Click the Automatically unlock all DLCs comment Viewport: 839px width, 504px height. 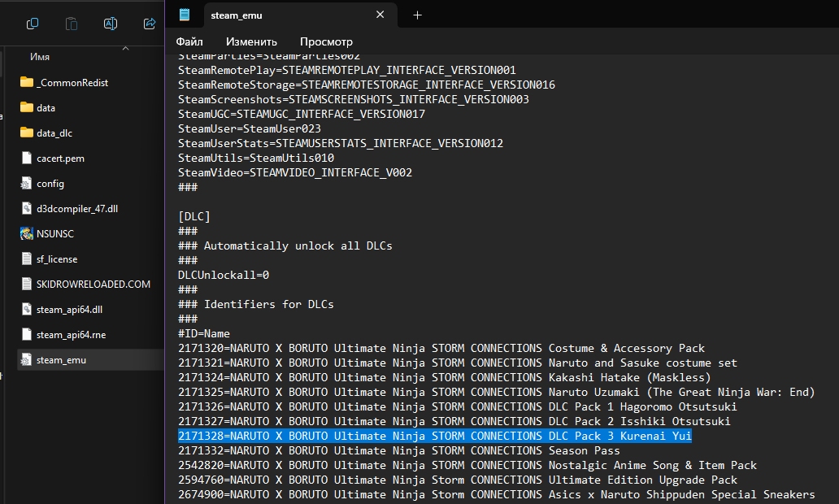pos(285,246)
